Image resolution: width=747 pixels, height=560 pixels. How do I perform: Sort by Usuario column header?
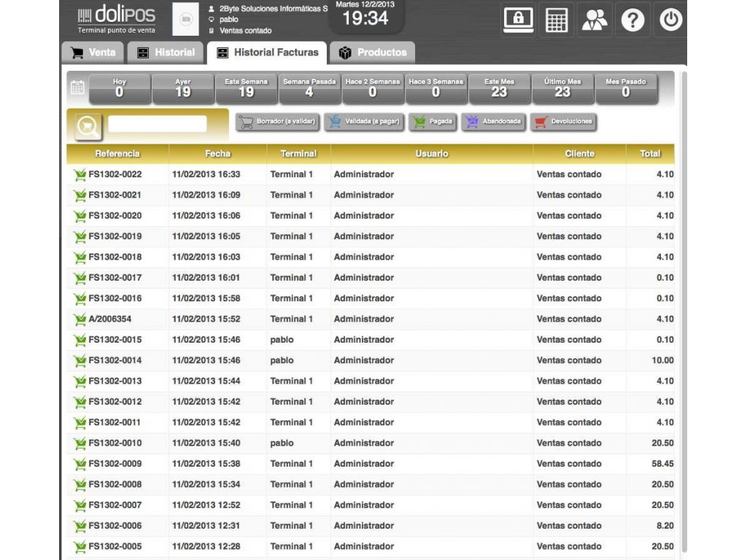coord(432,154)
